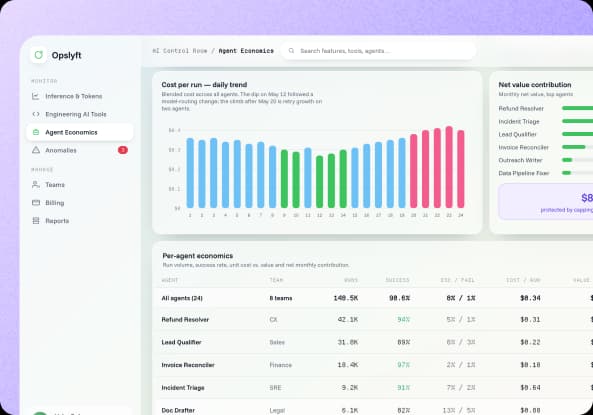
Task: Click the Invoice Reconciler table row name
Action: tap(188, 365)
